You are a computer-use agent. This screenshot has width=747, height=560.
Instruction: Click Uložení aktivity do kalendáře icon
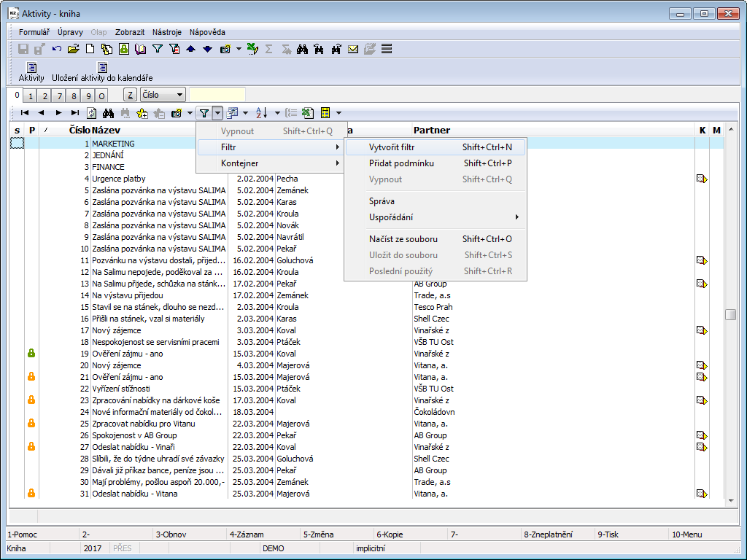pyautogui.click(x=102, y=68)
